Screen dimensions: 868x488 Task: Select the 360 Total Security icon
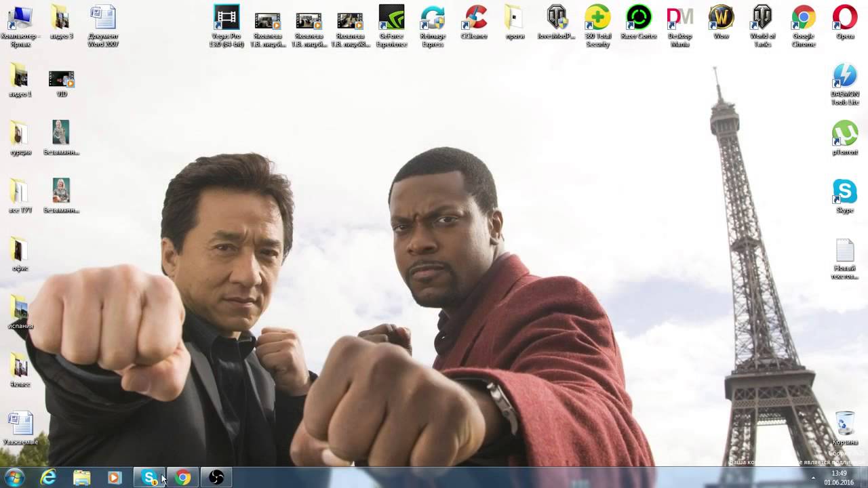597,26
